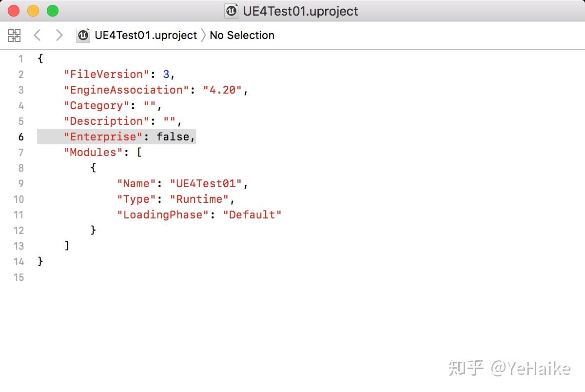Screen dimensions: 585x392
Task: Click the false value on the Enterprise line
Action: tap(173, 137)
